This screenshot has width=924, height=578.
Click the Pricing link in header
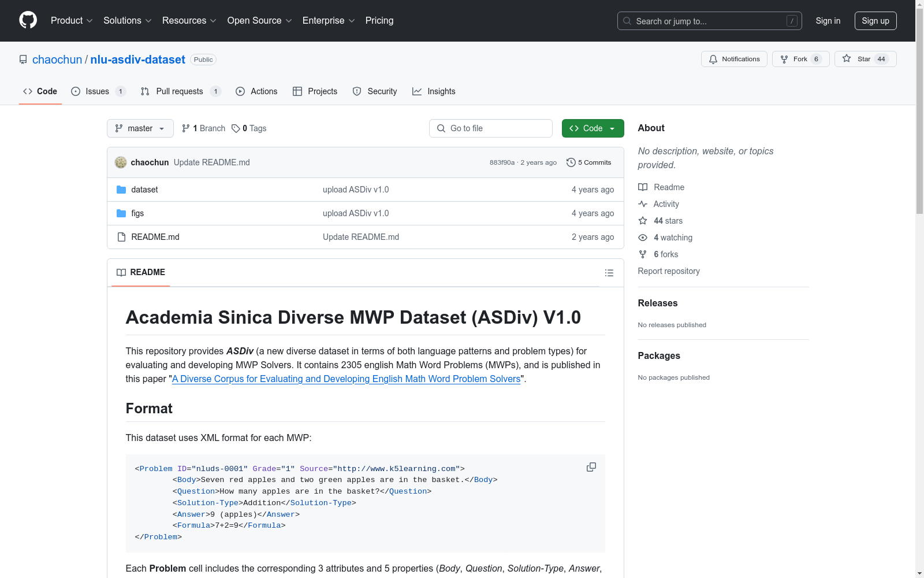[379, 21]
